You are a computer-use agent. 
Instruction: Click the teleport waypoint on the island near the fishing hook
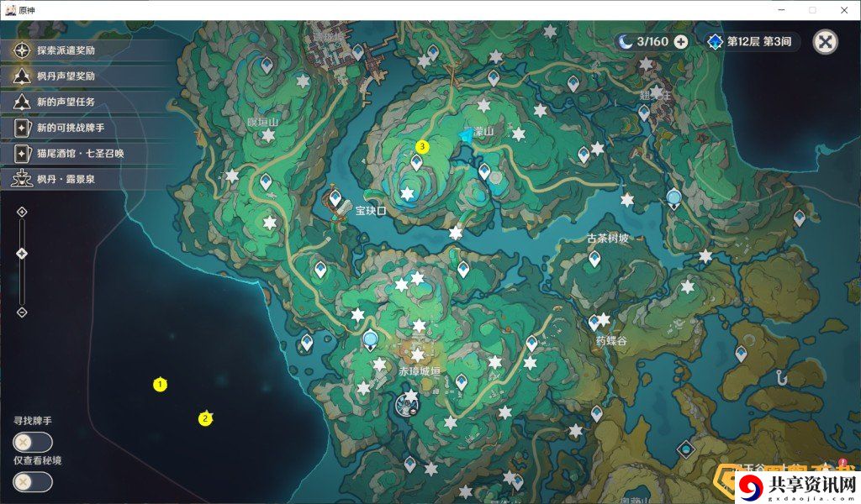pos(741,354)
